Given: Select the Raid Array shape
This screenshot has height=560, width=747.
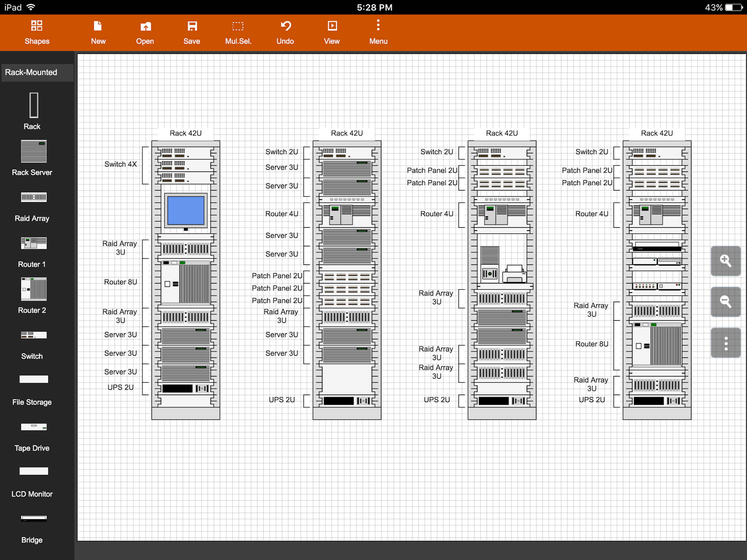Looking at the screenshot, I should pos(33,197).
